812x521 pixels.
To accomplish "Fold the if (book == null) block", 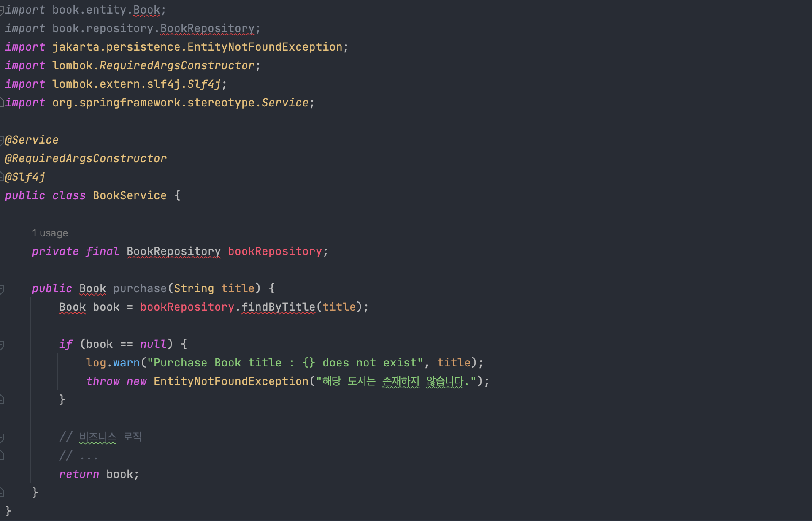I will [x=2, y=345].
